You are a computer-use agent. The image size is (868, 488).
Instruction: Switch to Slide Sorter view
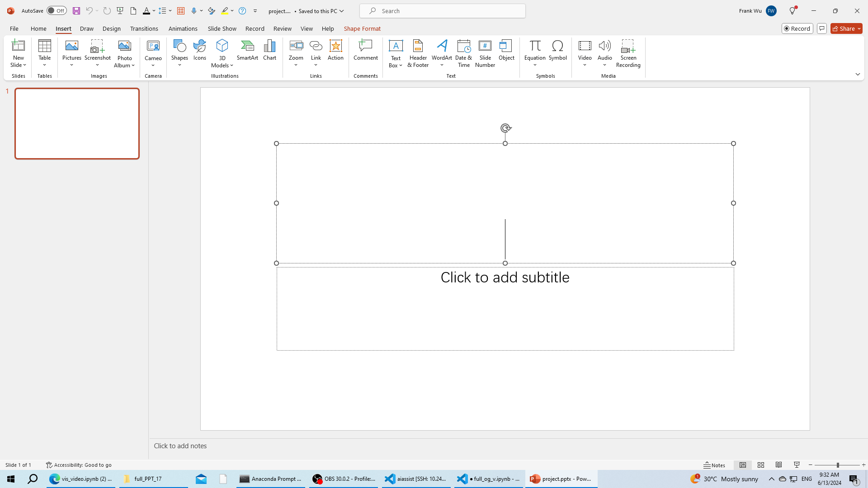coord(761,465)
